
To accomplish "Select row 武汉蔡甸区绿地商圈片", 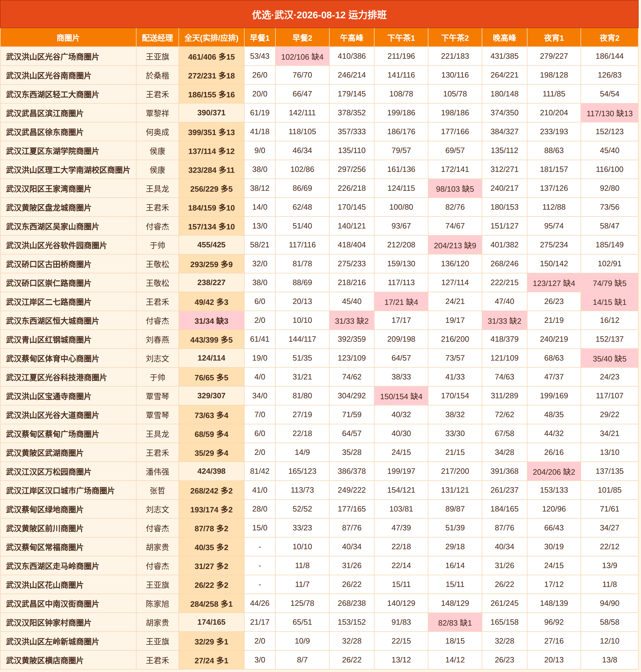I will pyautogui.click(x=319, y=509).
